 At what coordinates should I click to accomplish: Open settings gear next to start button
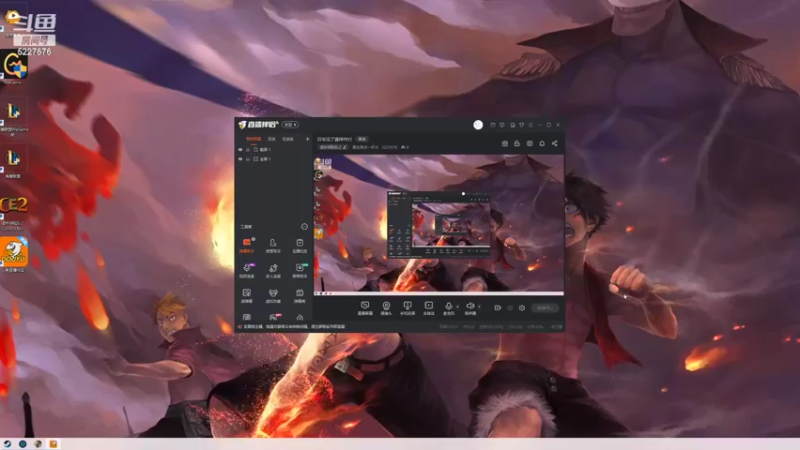(x=521, y=308)
